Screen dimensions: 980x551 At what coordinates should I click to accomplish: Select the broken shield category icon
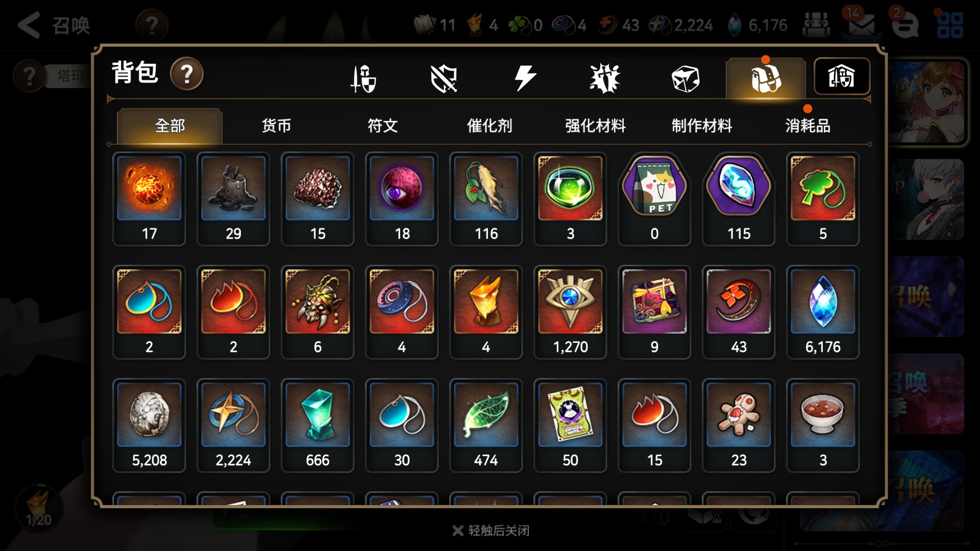444,79
